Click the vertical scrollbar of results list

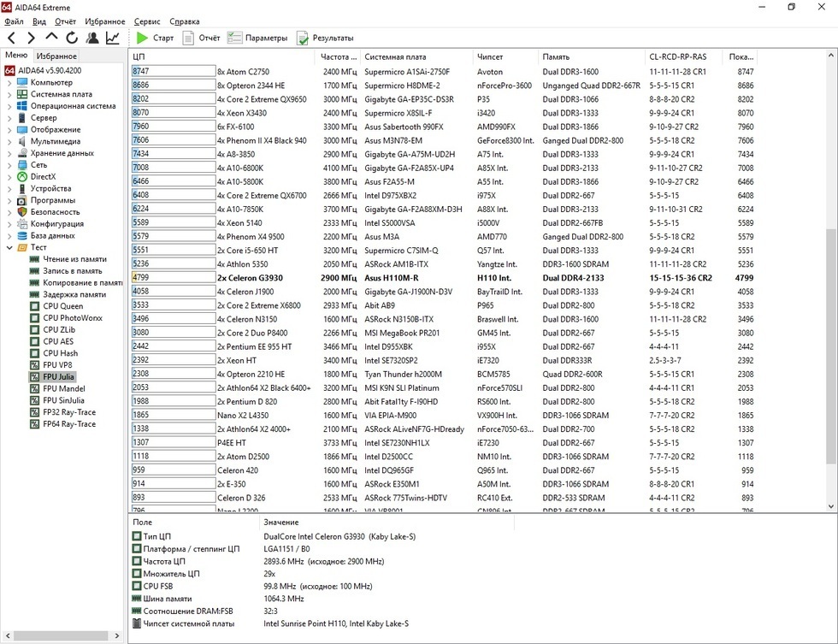pos(831,347)
